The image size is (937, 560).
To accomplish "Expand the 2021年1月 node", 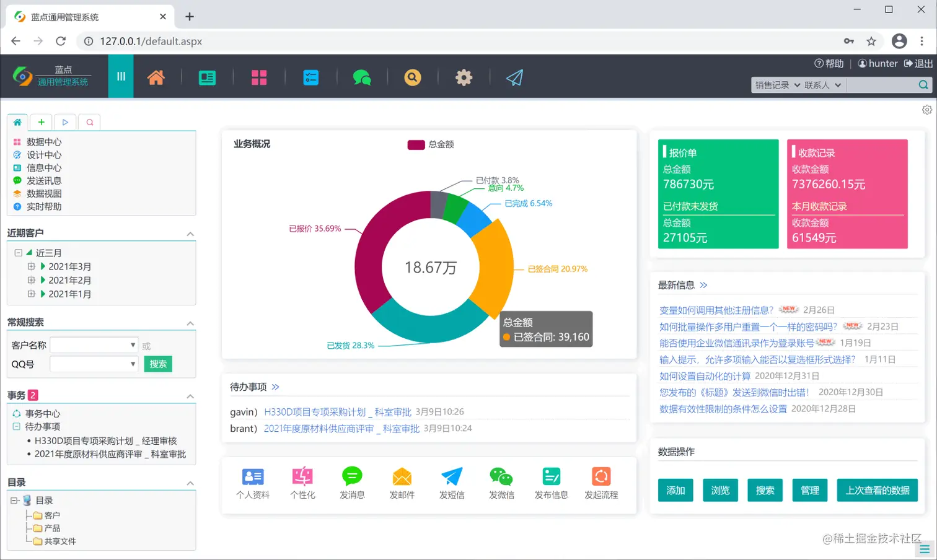I will point(31,294).
